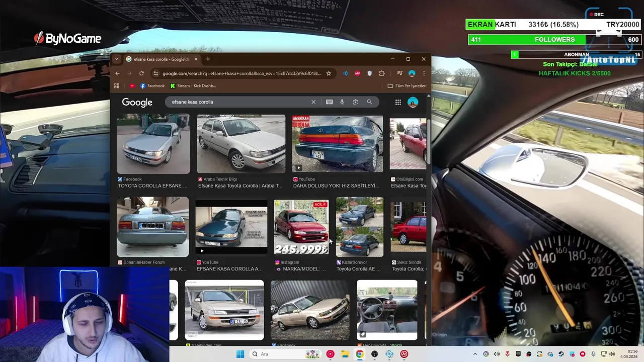Viewport: 644px width, 362px height.
Task: Open a new Chrome tab
Action: point(208,59)
